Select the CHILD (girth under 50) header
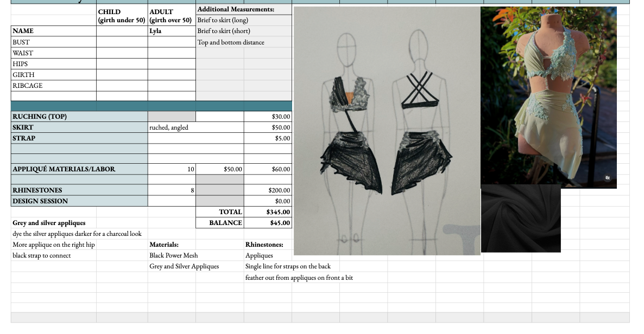644x334 pixels. tap(122, 16)
